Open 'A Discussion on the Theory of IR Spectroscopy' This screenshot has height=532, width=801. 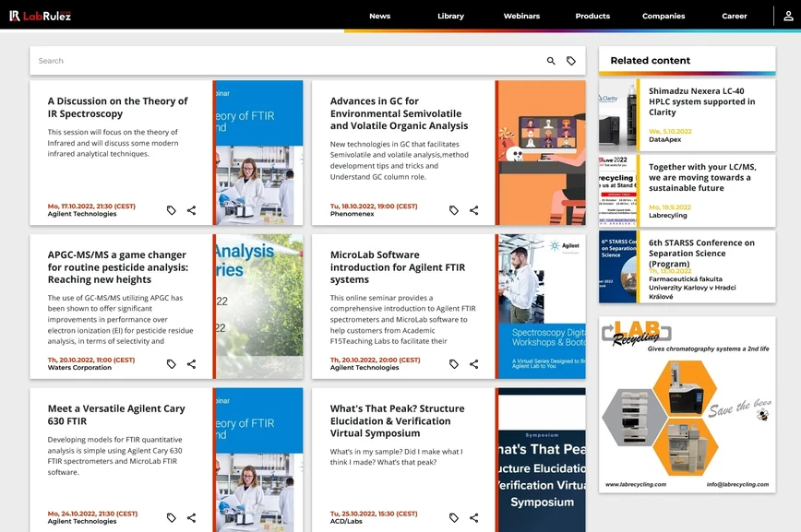118,107
